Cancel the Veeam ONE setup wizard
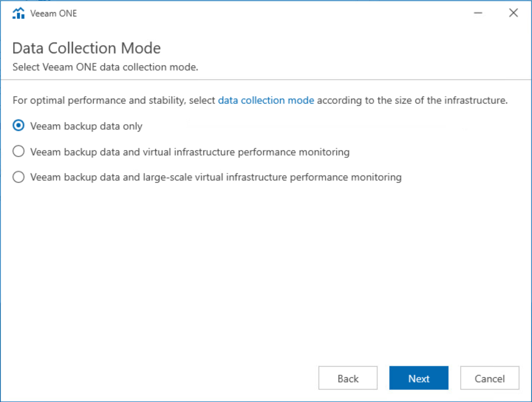This screenshot has height=402, width=532. (490, 378)
